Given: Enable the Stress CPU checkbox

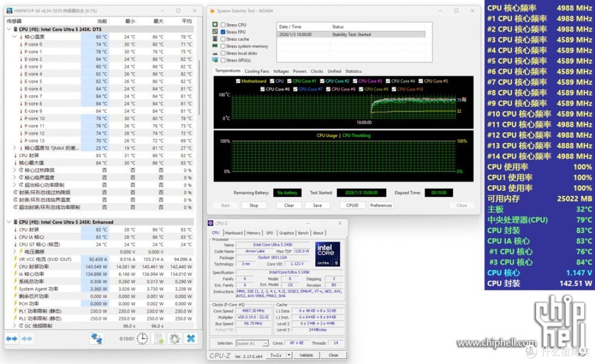Looking at the screenshot, I should coord(223,25).
